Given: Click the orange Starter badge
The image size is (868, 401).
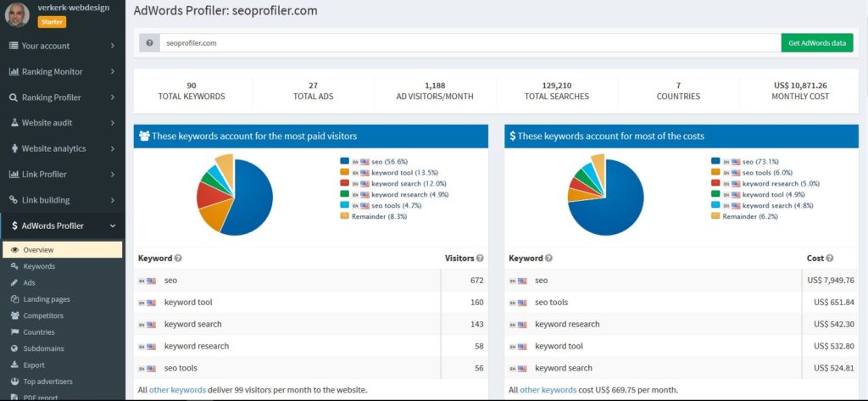Looking at the screenshot, I should [52, 21].
